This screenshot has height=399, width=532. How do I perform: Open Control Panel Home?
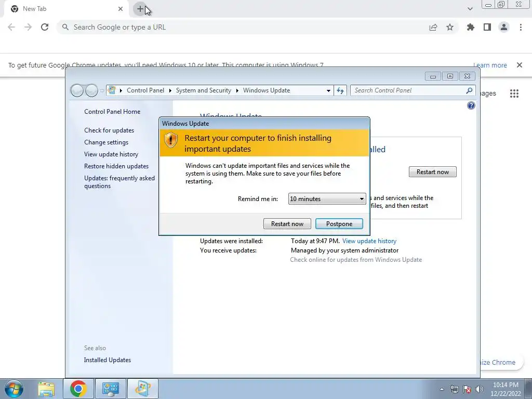pyautogui.click(x=112, y=112)
